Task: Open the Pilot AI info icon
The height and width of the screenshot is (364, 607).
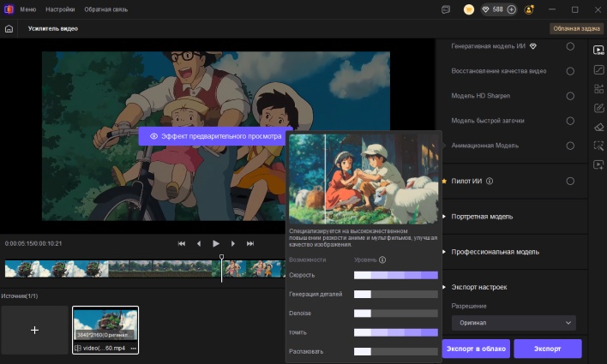Action: pyautogui.click(x=490, y=182)
